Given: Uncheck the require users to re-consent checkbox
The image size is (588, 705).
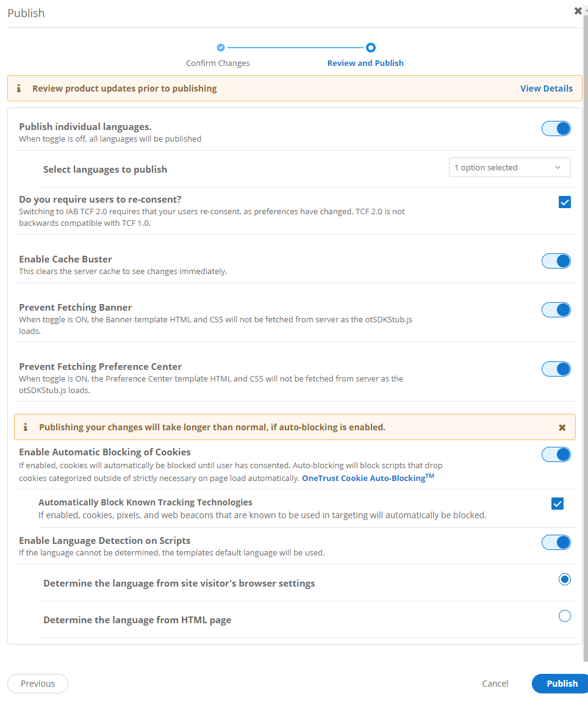Looking at the screenshot, I should pos(564,201).
